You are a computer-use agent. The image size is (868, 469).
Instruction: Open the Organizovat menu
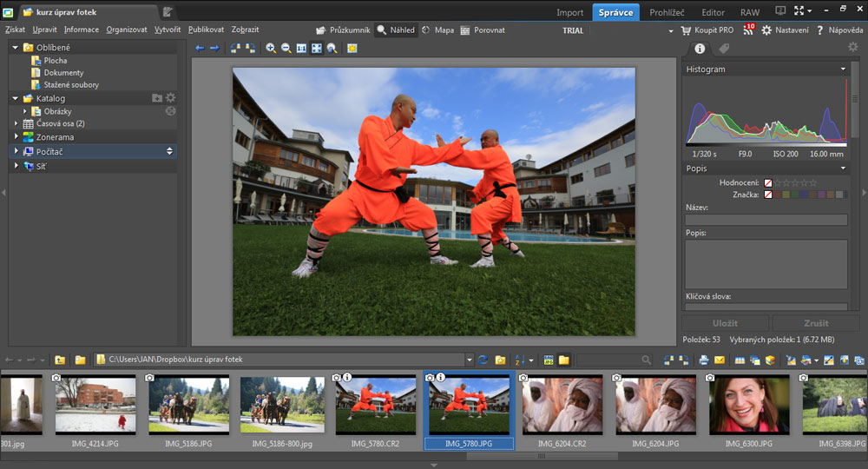[127, 30]
